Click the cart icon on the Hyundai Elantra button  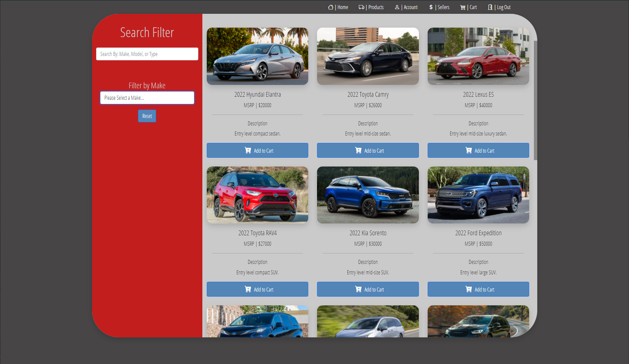tap(248, 150)
